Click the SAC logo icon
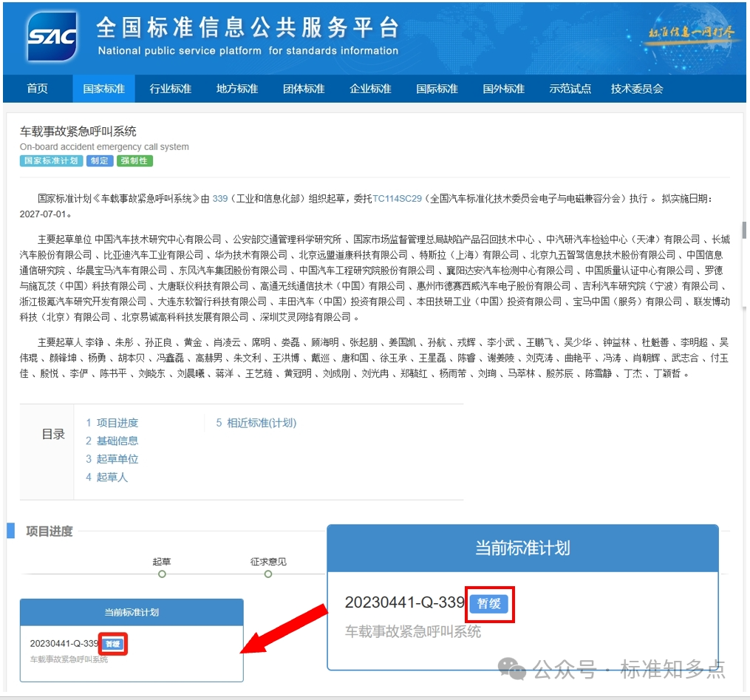This screenshot has width=750, height=700. click(x=52, y=37)
